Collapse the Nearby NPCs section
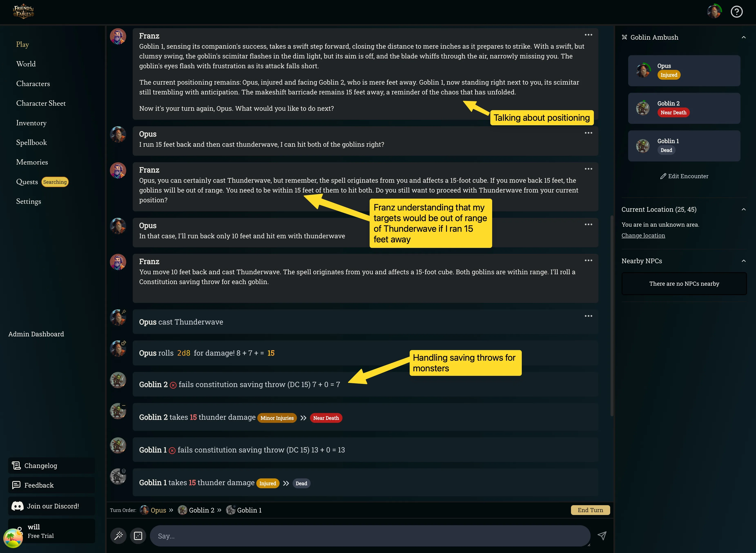The width and height of the screenshot is (756, 553). 744,261
